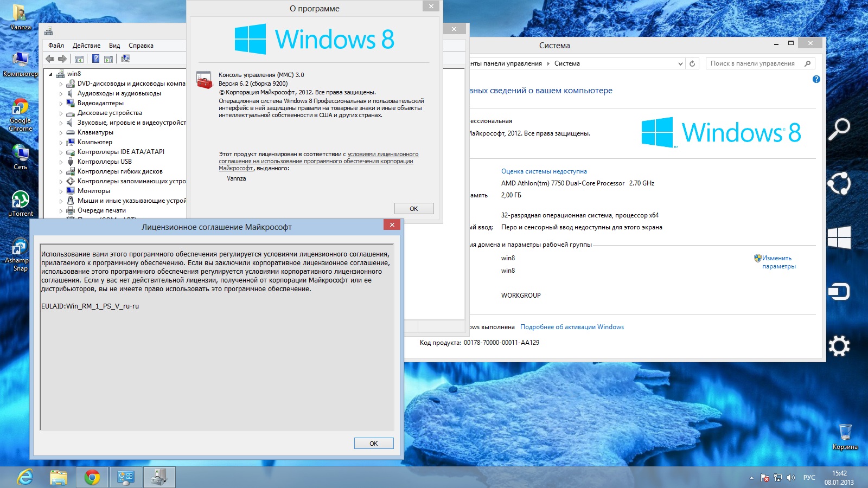Select the Корзина recycle bin icon

pos(845,437)
